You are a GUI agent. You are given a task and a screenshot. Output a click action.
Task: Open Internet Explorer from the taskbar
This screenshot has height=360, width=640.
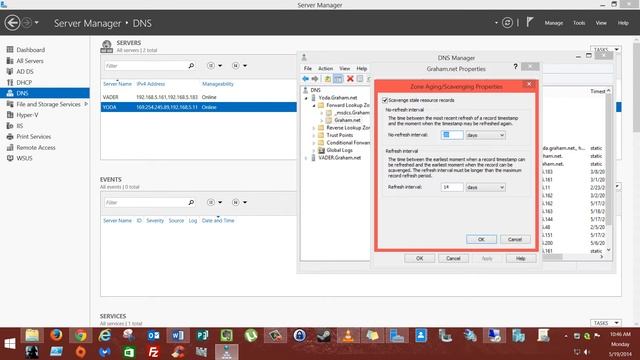pyautogui.click(x=105, y=335)
